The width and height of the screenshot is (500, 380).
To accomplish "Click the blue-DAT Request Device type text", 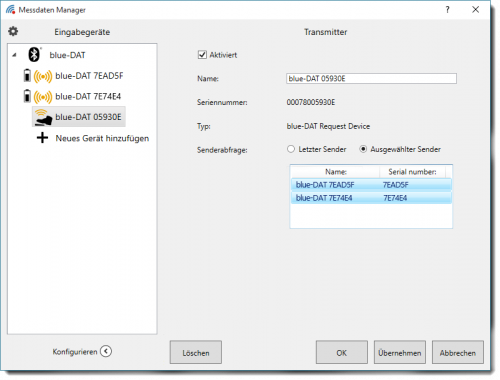I will pos(328,126).
